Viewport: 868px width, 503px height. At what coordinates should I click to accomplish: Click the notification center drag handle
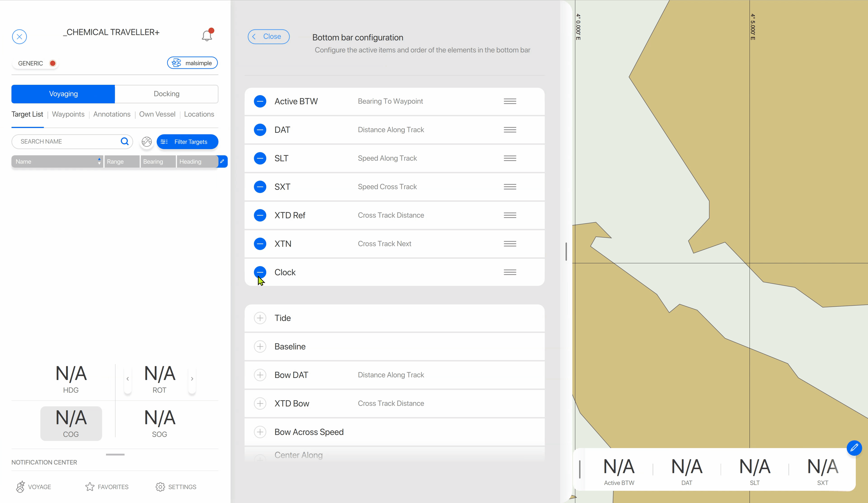point(115,454)
